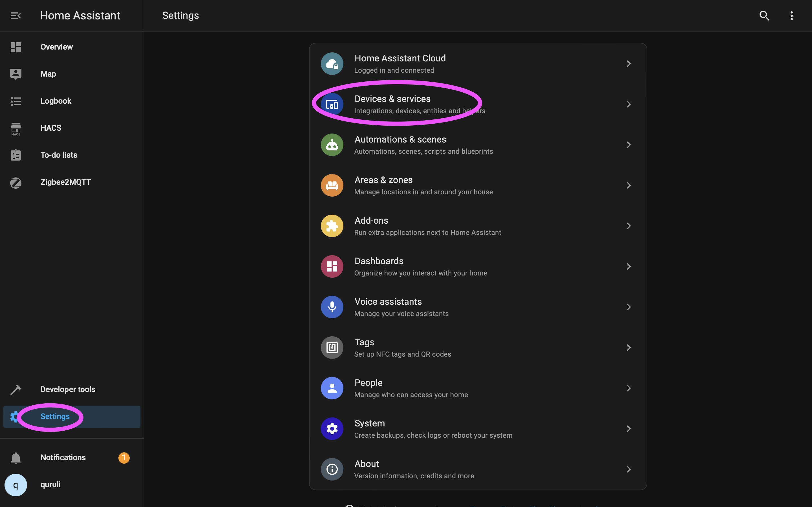Click the Home Assistant Cloud icon

pyautogui.click(x=332, y=64)
